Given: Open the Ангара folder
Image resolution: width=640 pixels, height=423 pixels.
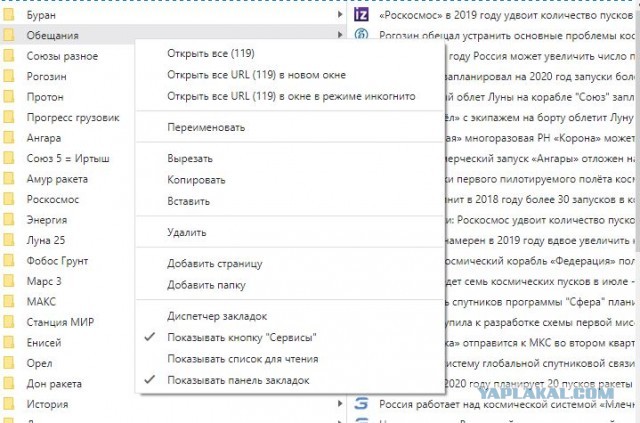Looking at the screenshot, I should click(x=44, y=138).
